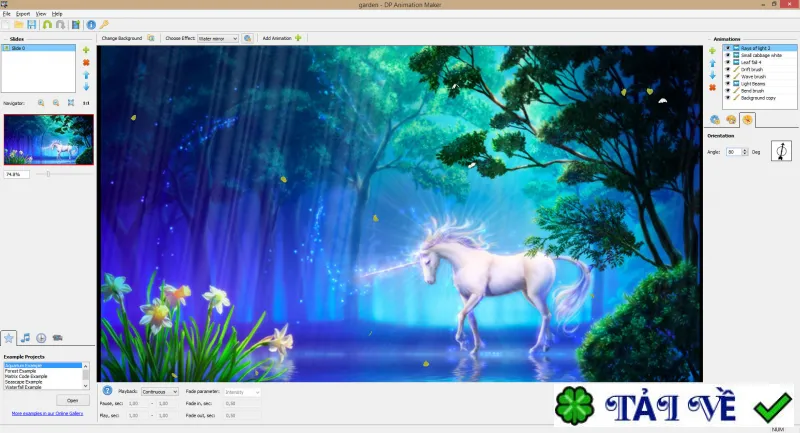
Task: Expand the Playback mode dropdown
Action: pyautogui.click(x=160, y=392)
